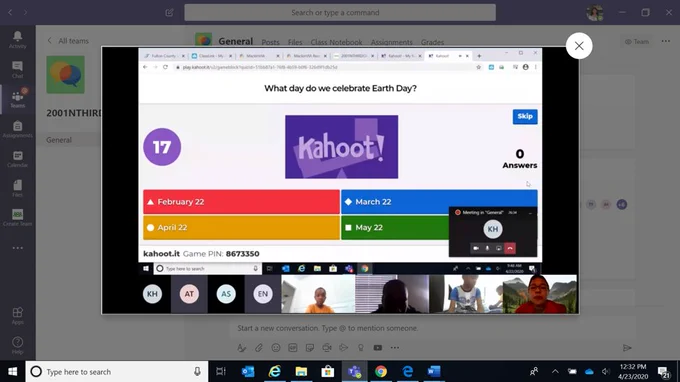Go back in Teams history
680x382 pixels.
point(10,13)
